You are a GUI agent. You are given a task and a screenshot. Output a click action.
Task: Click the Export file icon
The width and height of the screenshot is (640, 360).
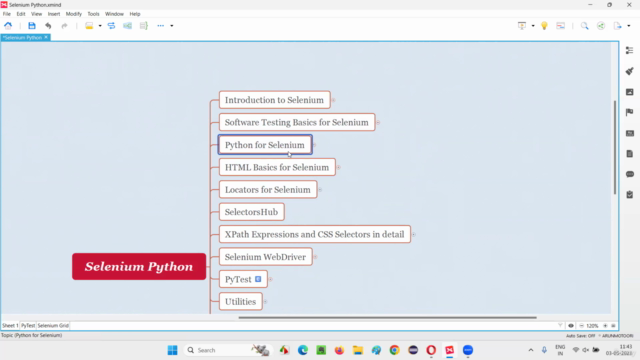tap(617, 26)
